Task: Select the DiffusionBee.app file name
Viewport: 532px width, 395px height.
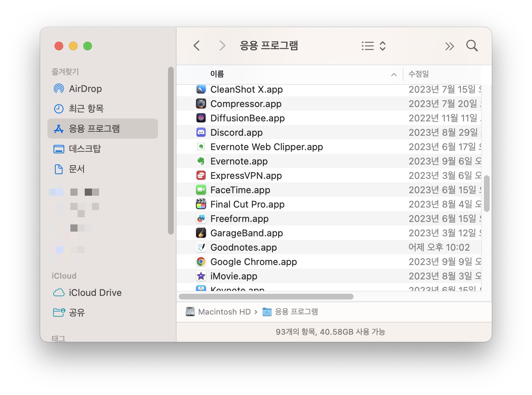Action: pyautogui.click(x=248, y=118)
